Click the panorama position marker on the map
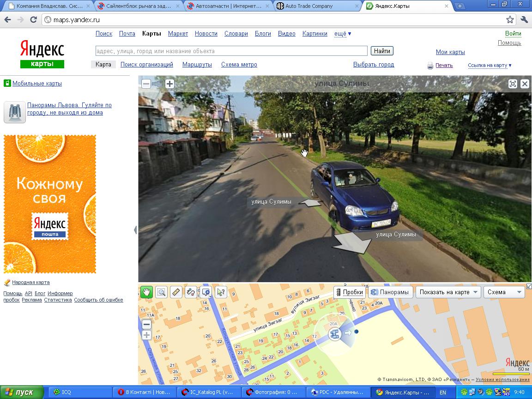Image resolution: width=532 pixels, height=399 pixels. coord(334,334)
